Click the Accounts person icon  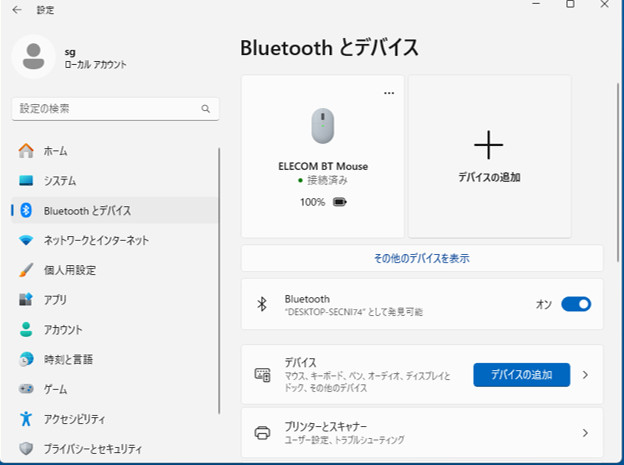coord(27,330)
